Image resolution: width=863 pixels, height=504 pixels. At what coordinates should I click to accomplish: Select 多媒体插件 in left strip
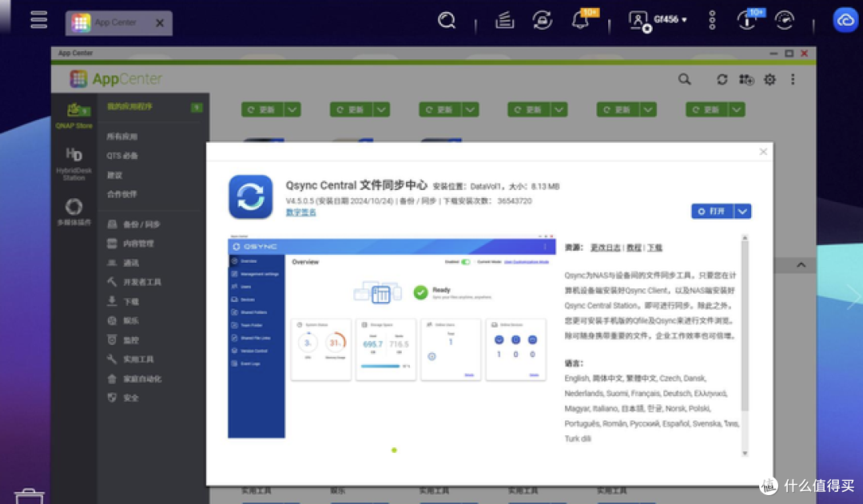click(74, 212)
